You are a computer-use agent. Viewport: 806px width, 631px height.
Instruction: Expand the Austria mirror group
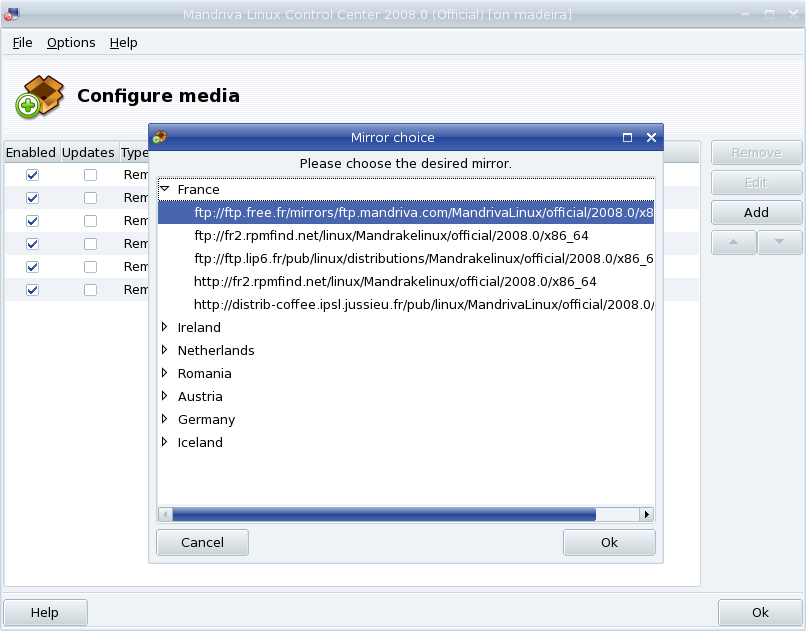[x=164, y=396]
